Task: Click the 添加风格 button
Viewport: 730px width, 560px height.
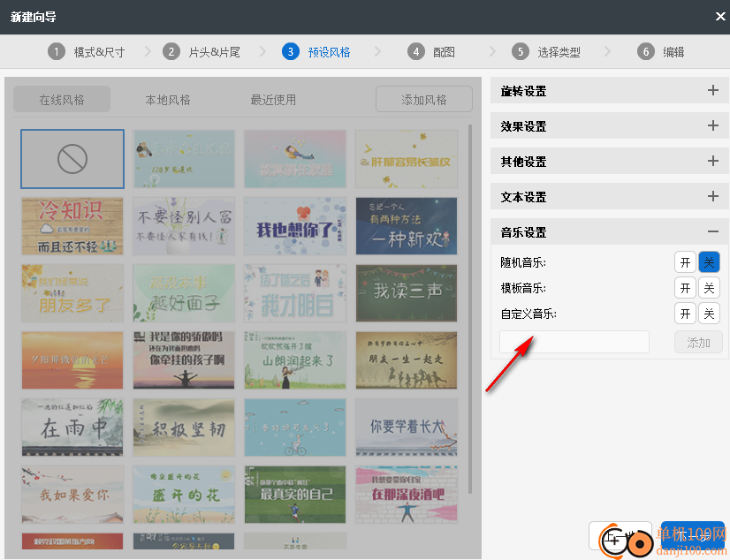Action: 424,100
